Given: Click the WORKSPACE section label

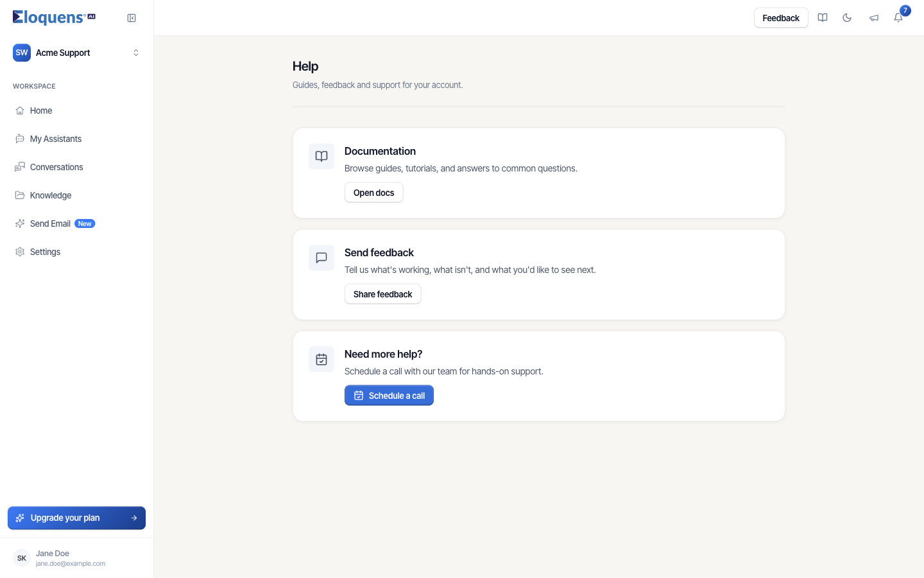Looking at the screenshot, I should 34,86.
